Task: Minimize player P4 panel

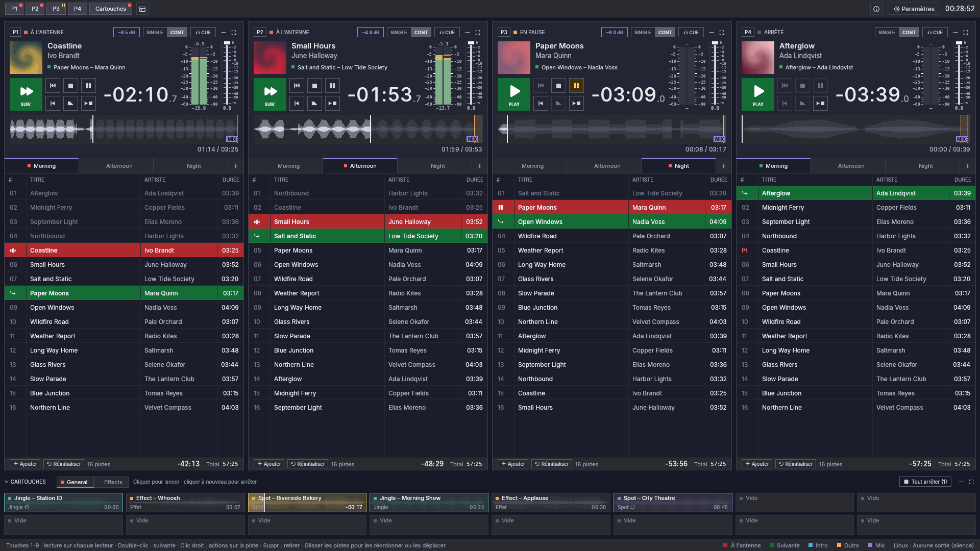Action: 955,32
